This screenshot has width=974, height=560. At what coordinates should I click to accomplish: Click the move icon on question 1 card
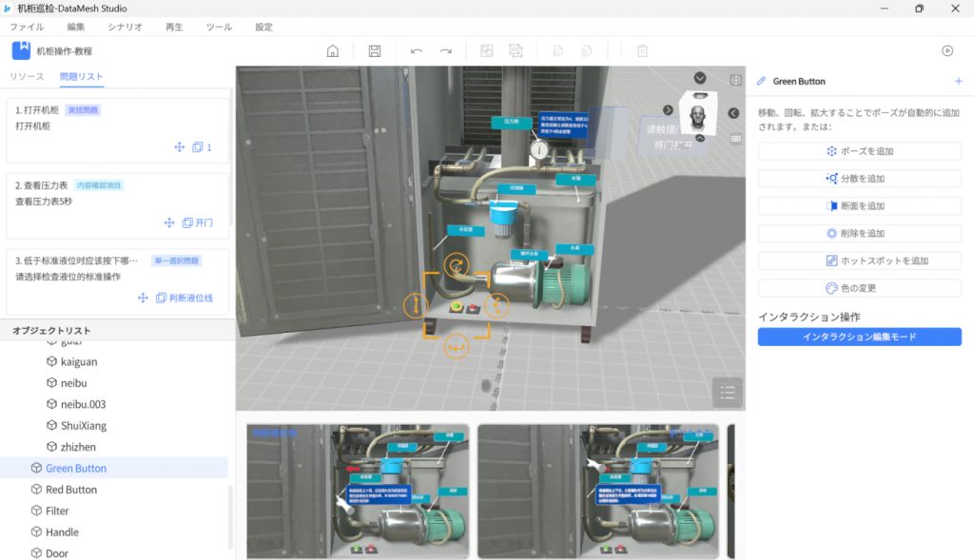178,147
